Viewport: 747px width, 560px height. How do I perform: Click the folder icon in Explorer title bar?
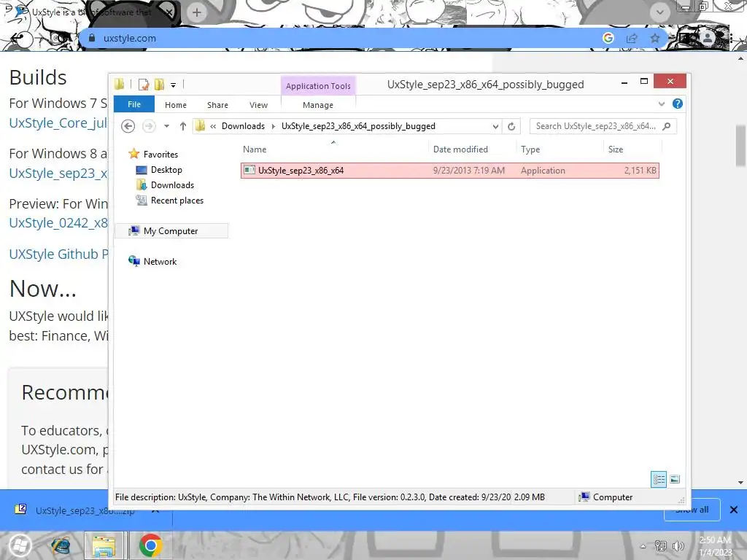coord(119,85)
